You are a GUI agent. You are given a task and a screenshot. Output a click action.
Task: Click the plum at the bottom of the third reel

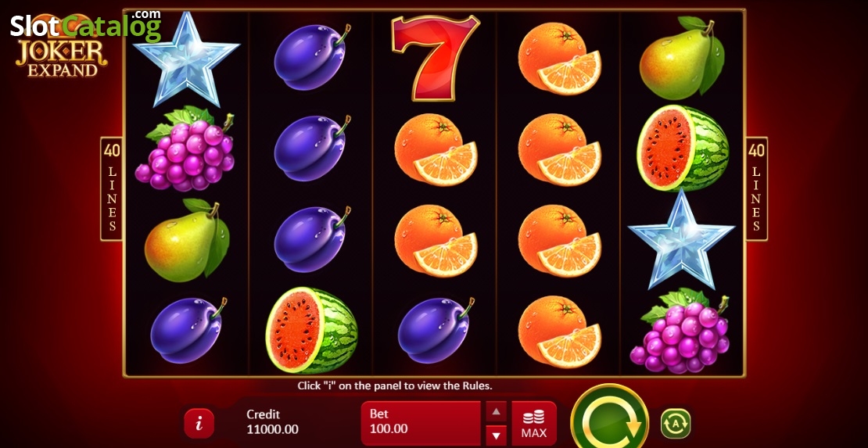pos(435,330)
